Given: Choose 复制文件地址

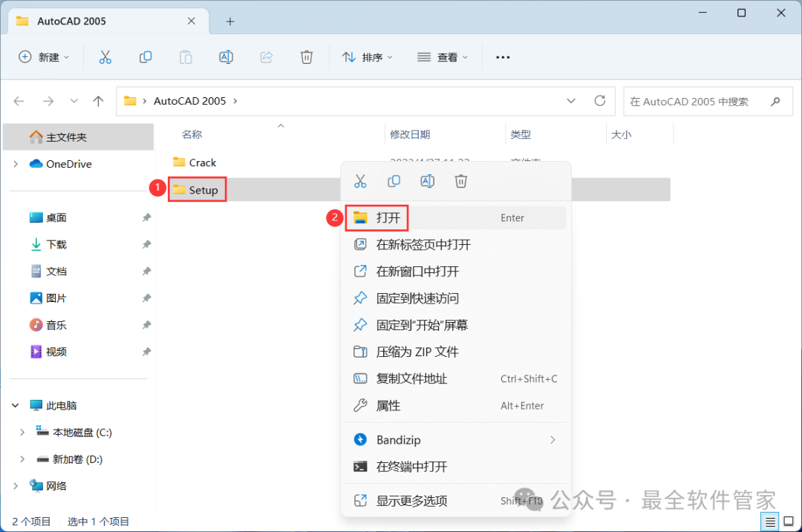Looking at the screenshot, I should pyautogui.click(x=456, y=378).
